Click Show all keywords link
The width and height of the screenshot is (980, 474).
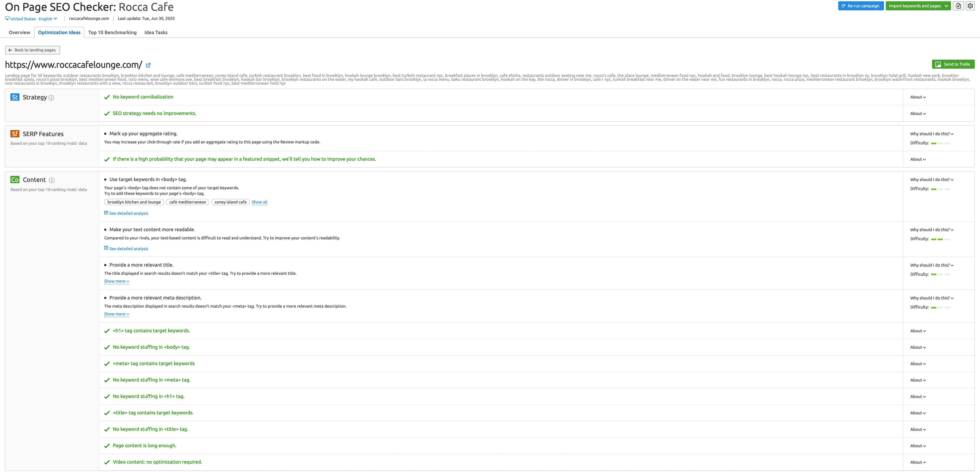pos(259,202)
